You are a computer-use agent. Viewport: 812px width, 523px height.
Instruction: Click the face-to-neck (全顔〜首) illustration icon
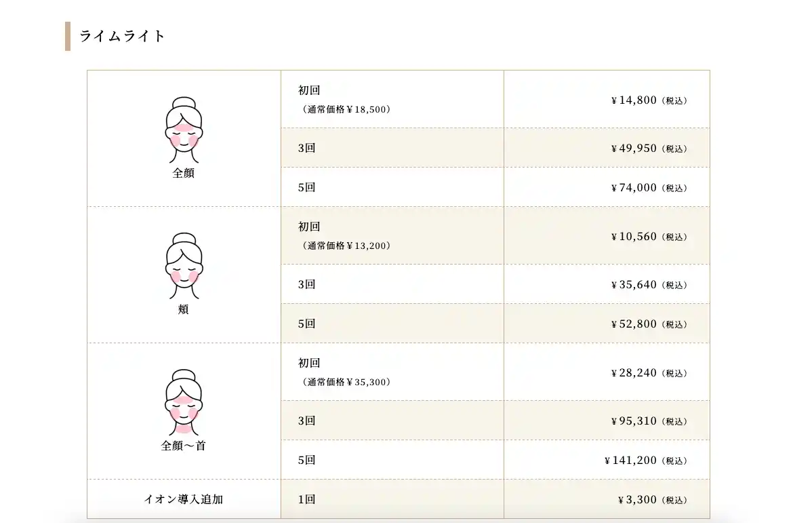(x=184, y=402)
